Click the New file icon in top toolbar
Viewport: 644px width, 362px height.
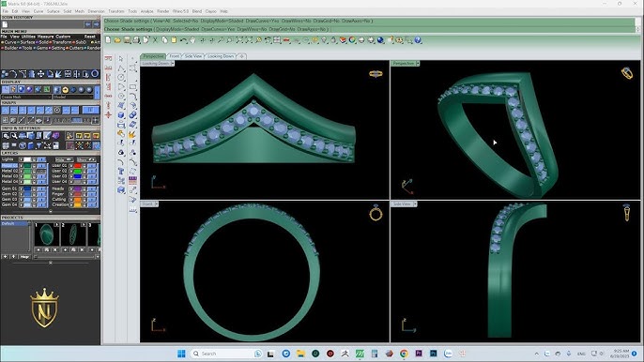108,39
